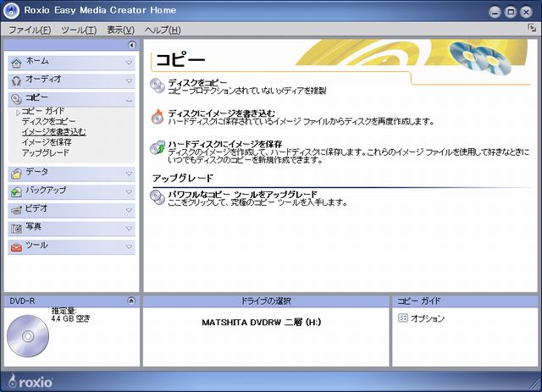Select アップグレード in sidebar list
The width and height of the screenshot is (542, 392).
[45, 152]
